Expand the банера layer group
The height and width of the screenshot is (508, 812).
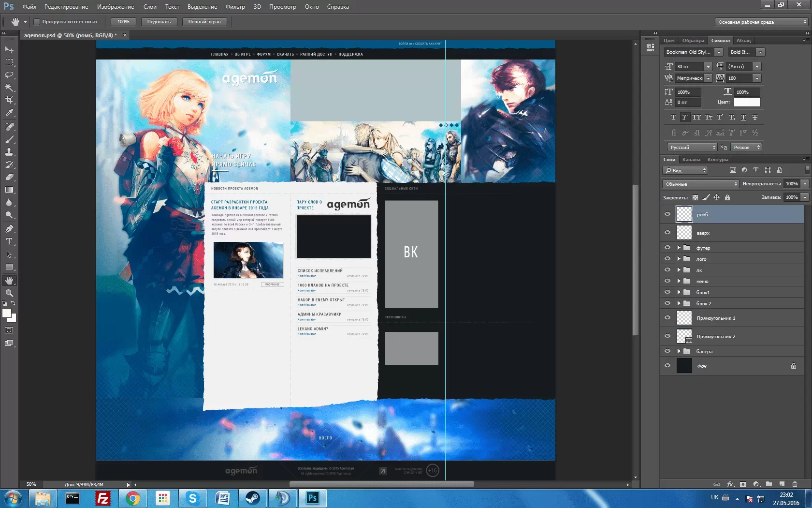[679, 351]
